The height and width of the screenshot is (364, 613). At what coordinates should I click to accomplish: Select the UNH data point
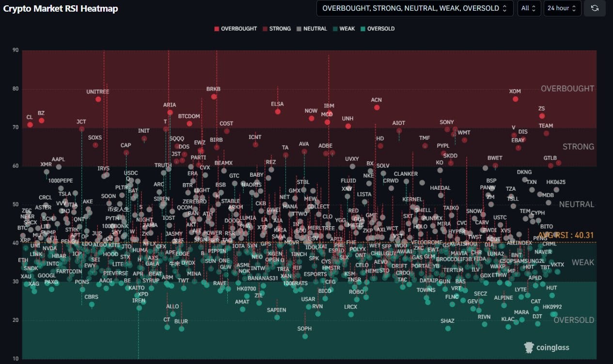[348, 126]
